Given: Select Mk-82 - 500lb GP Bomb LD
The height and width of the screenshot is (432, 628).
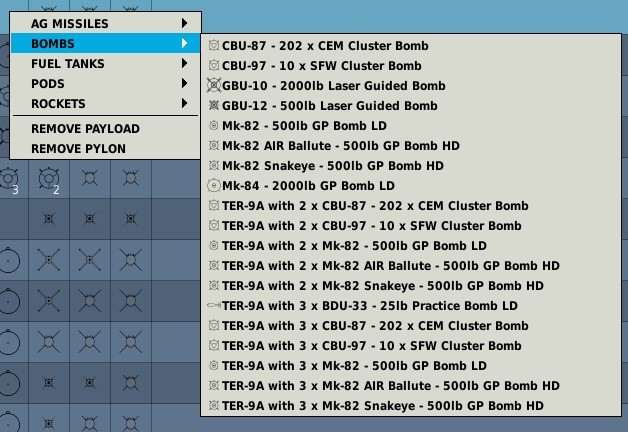Looking at the screenshot, I should (x=411, y=126).
